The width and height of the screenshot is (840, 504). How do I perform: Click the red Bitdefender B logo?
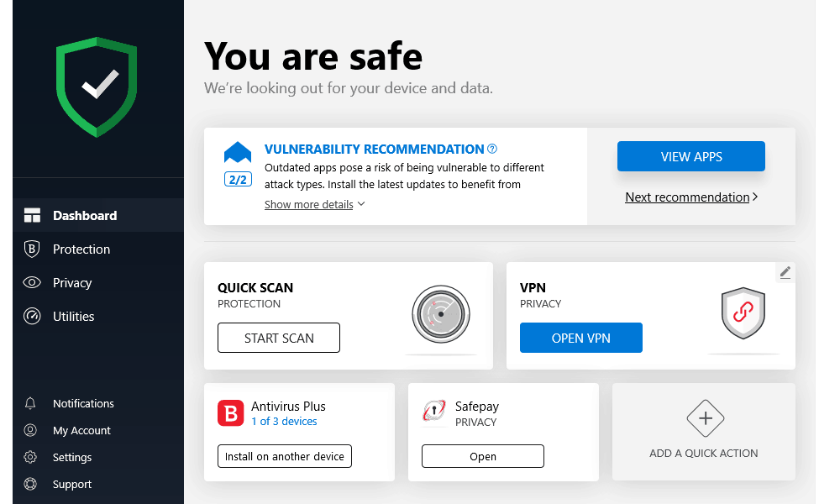(x=231, y=413)
